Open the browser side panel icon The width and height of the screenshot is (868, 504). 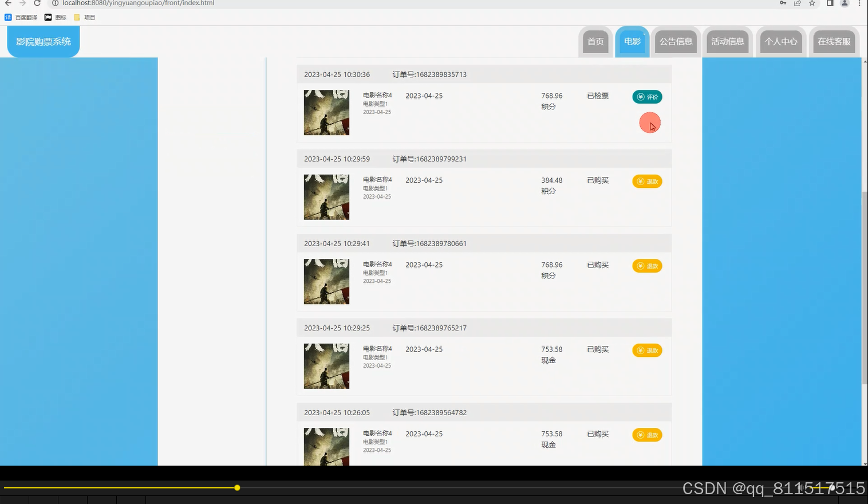click(x=830, y=3)
